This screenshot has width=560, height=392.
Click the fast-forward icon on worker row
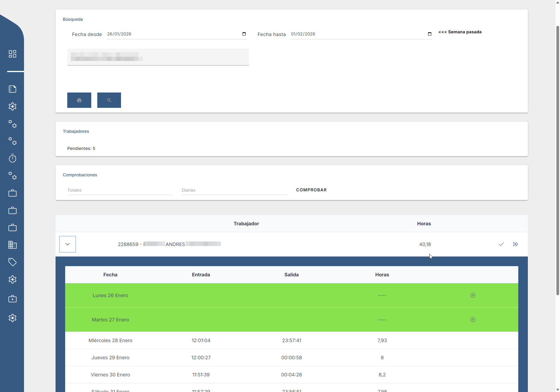pos(516,244)
